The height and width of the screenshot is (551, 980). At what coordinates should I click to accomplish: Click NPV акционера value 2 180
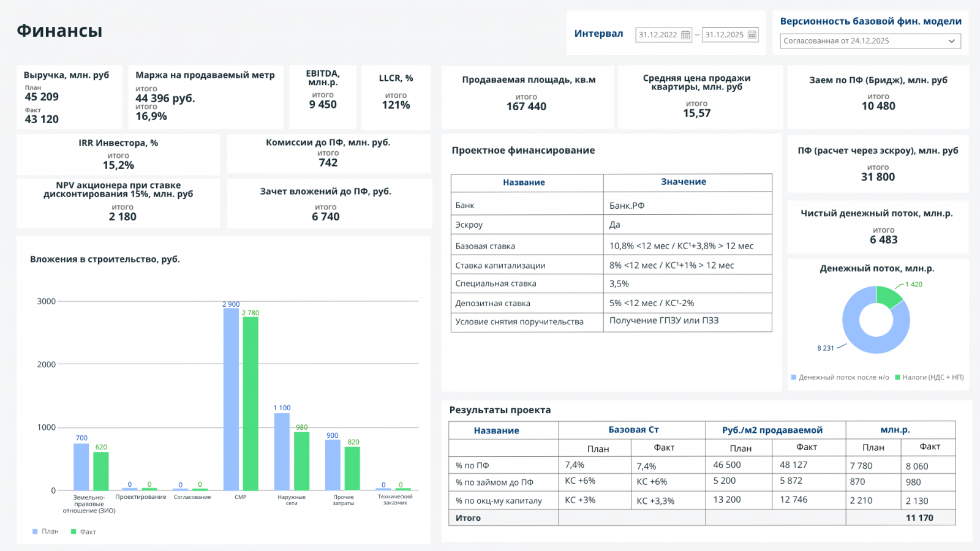click(x=123, y=217)
